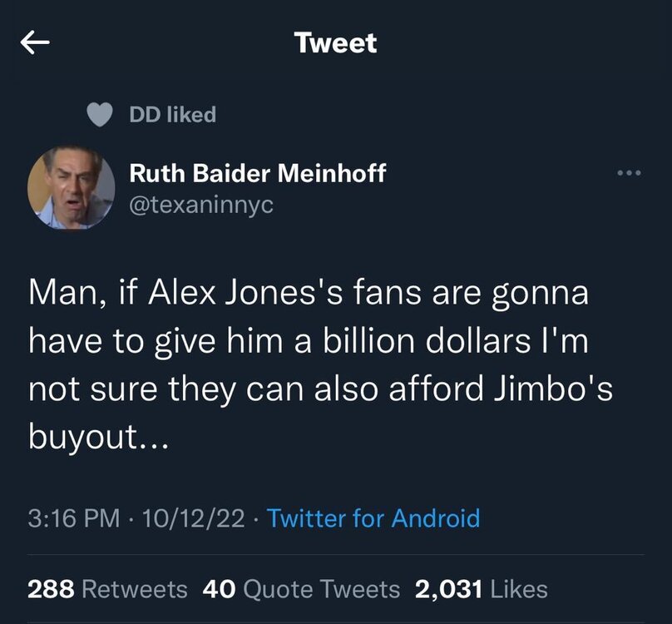Viewport: 672px width, 624px height.
Task: Open the Twitter for Android source link
Action: pos(373,519)
